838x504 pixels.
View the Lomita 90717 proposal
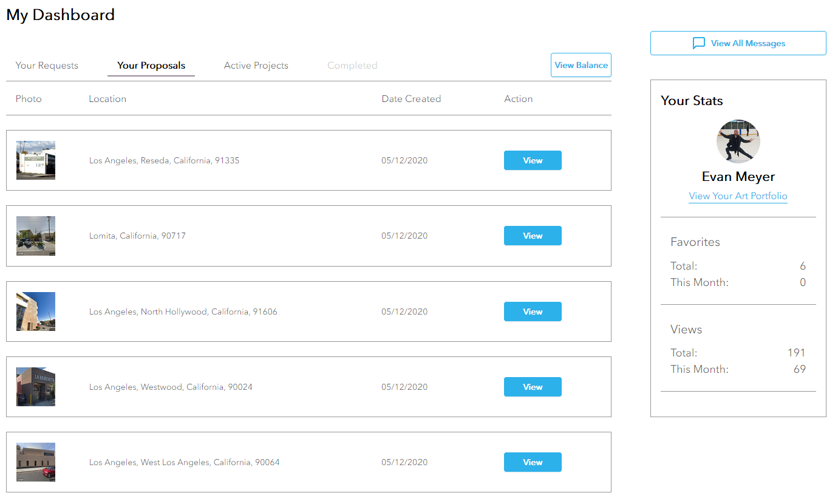[533, 236]
